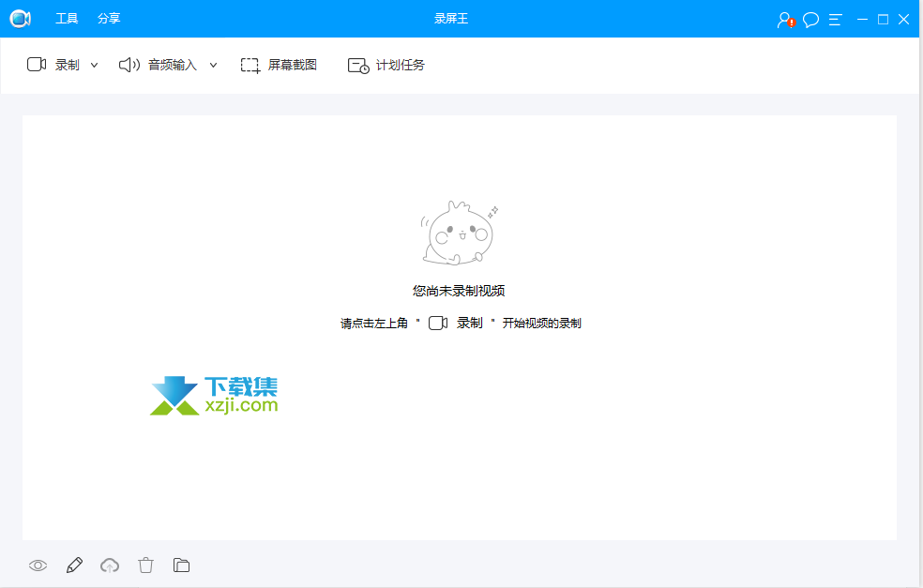The height and width of the screenshot is (588, 923).
Task: Click the trash delete icon
Action: pyautogui.click(x=146, y=565)
